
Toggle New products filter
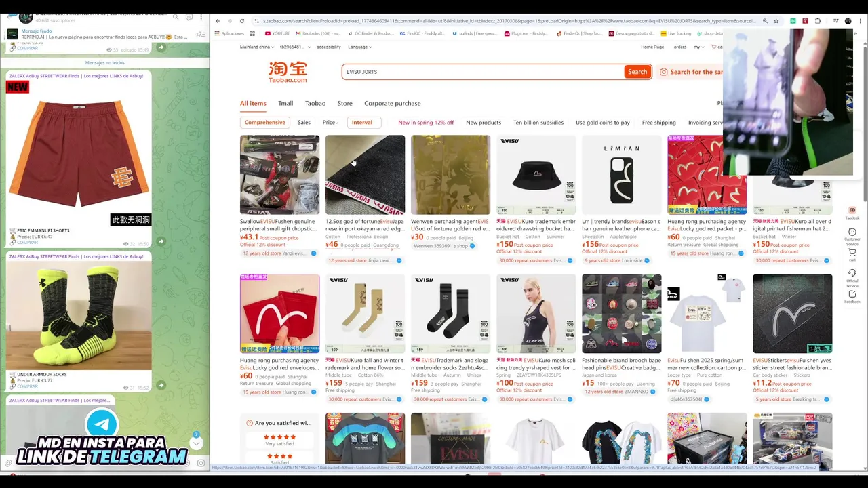pos(484,123)
